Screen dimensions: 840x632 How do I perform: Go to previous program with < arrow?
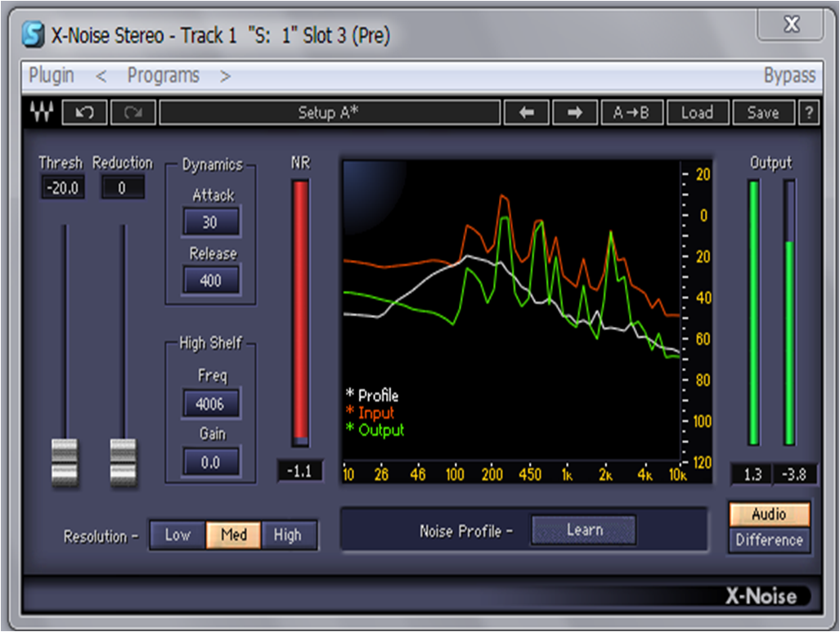(101, 77)
